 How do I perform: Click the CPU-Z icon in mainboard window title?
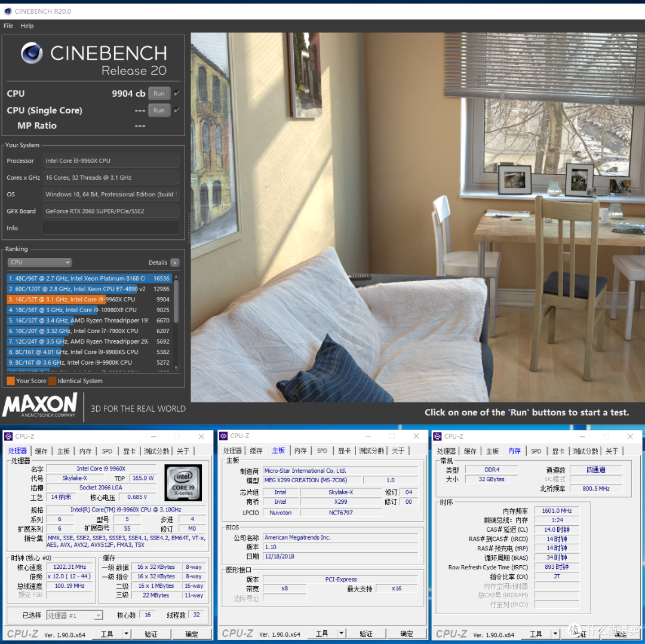(x=223, y=436)
